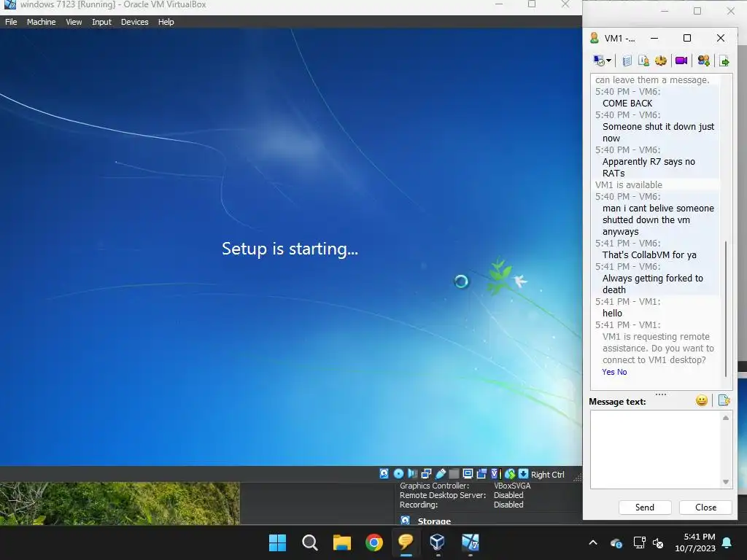The height and width of the screenshot is (560, 747).
Task: Switch to VirtualBox Manager taskbar icon
Action: (x=438, y=542)
